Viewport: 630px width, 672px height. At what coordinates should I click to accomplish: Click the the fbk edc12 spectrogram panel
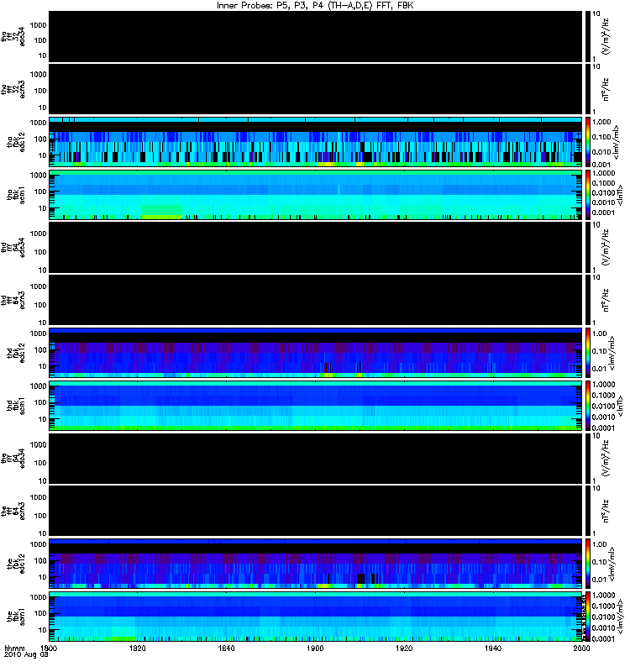tap(315, 564)
